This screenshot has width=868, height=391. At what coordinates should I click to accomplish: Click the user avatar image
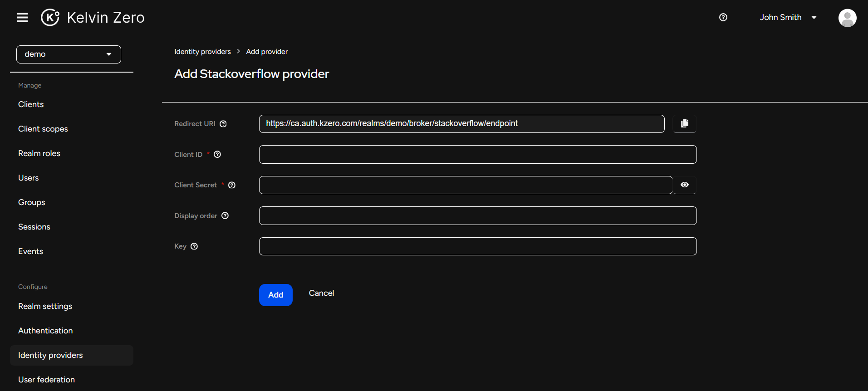tap(847, 18)
